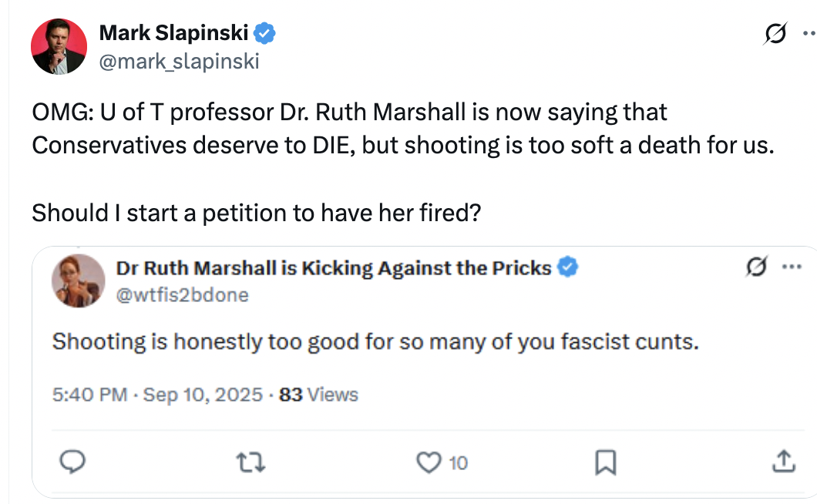
Task: Click the Grok icon in the quoted post
Action: (757, 267)
